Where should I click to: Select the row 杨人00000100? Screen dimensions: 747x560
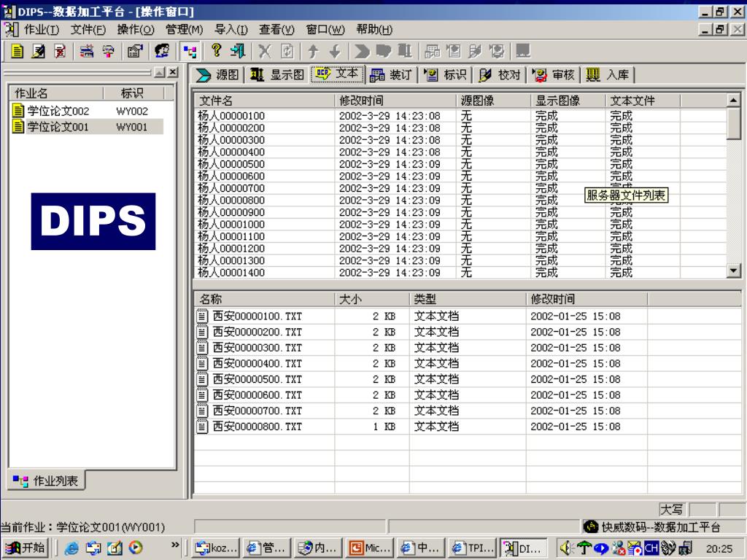(461, 116)
